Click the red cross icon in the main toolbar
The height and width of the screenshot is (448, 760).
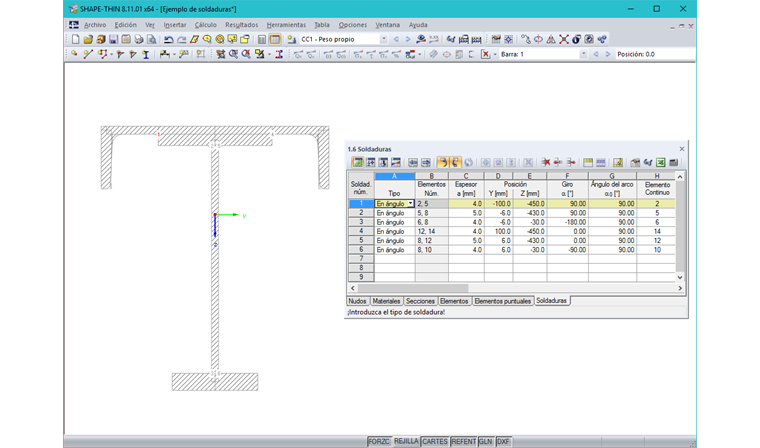pyautogui.click(x=563, y=39)
